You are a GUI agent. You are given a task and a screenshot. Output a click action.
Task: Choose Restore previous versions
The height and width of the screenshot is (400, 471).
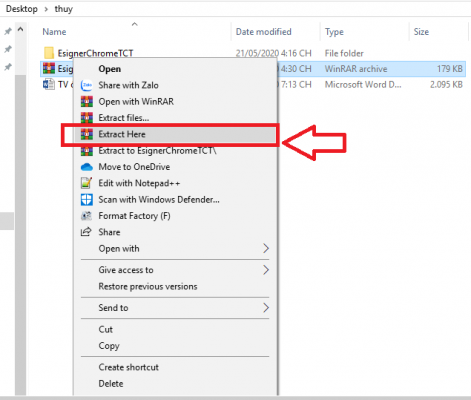(x=148, y=287)
